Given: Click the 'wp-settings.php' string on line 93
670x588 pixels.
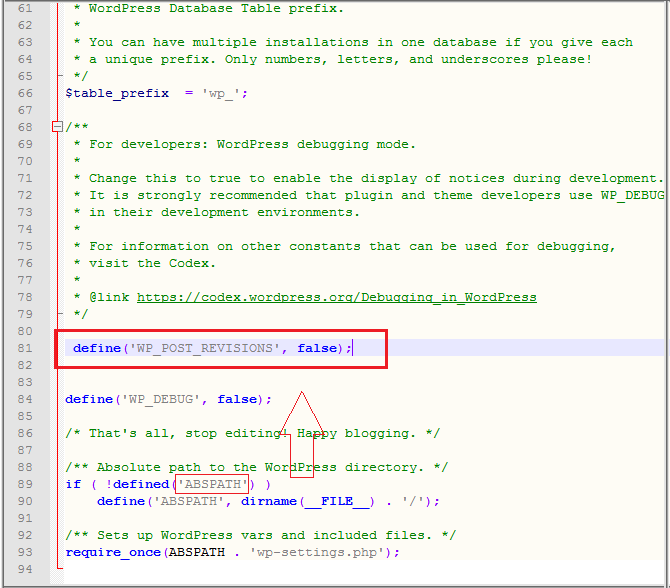Looking at the screenshot, I should pyautogui.click(x=317, y=552).
